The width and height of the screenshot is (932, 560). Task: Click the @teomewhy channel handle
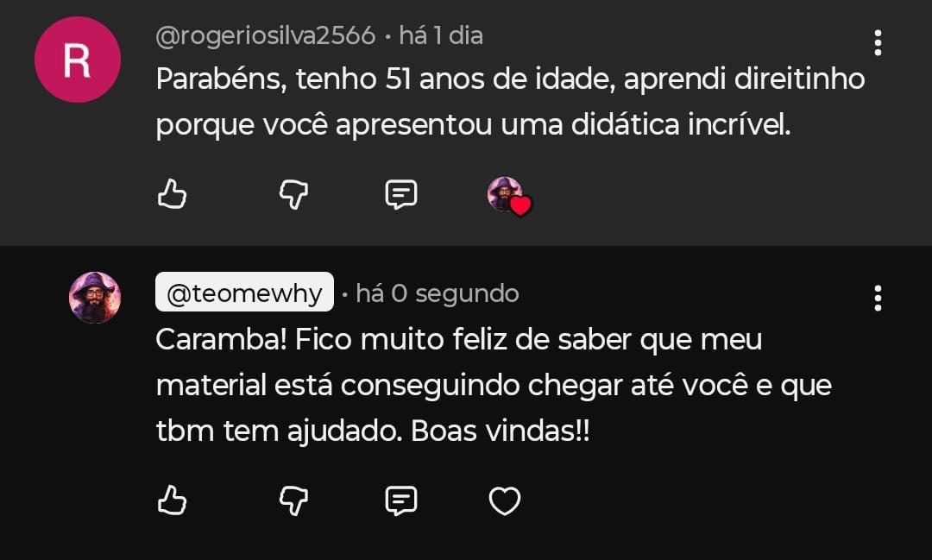pyautogui.click(x=244, y=293)
